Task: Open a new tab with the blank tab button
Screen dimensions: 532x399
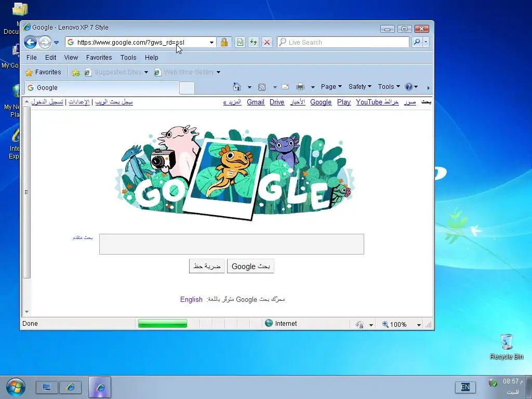Action: (187, 88)
